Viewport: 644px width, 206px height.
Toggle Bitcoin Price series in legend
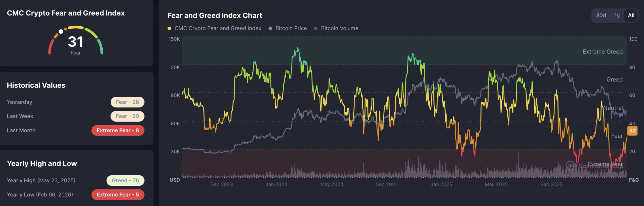coord(291,28)
